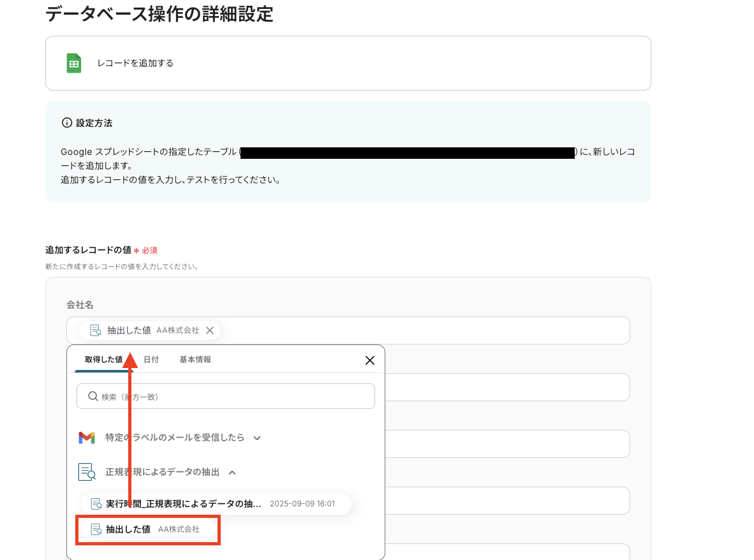Switch to the 日付 tab

[x=152, y=359]
